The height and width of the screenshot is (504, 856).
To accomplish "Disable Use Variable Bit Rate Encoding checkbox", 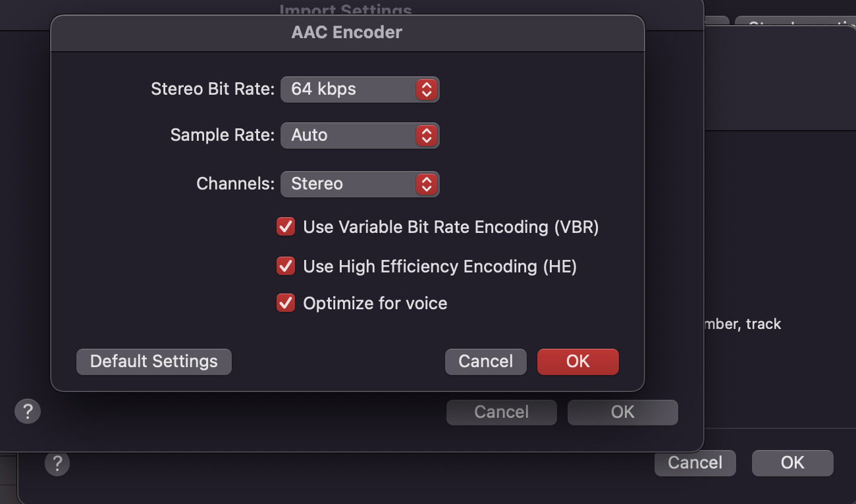I will point(286,227).
